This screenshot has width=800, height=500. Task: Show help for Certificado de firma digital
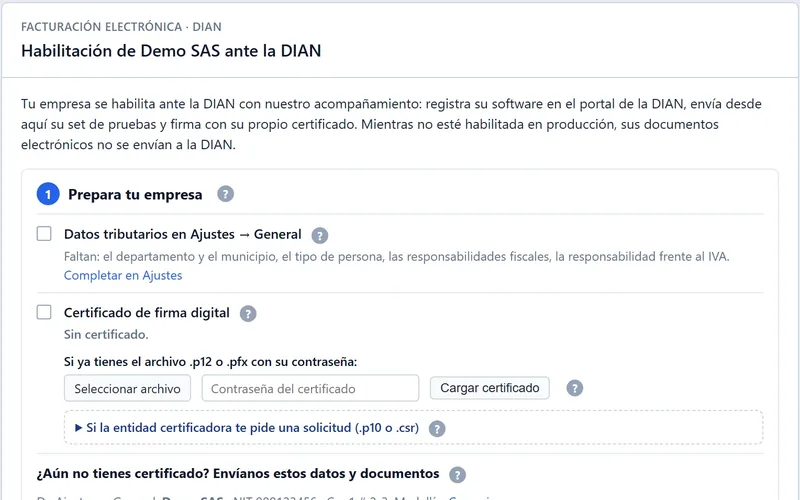coord(248,313)
